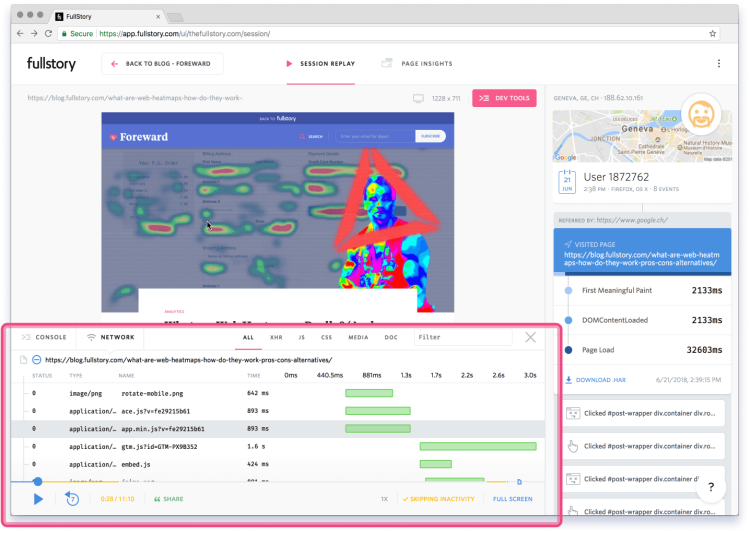Screen dimensions: 750x533
Task: Click Full Screen
Action: click(512, 499)
